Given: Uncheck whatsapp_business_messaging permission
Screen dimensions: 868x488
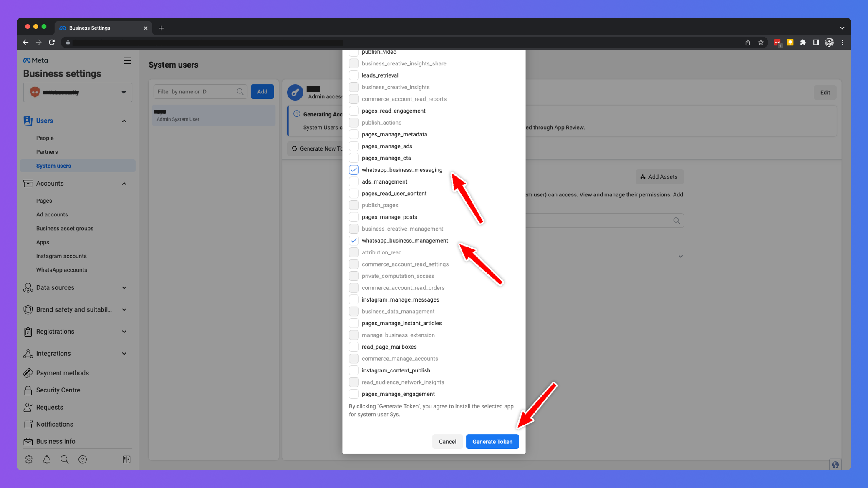Looking at the screenshot, I should click(354, 170).
